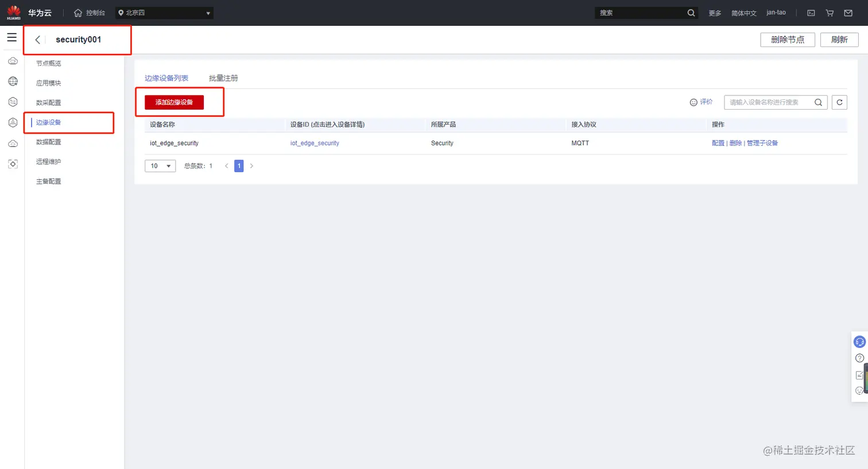The image size is (868, 469).
Task: Click the device search magnifier icon
Action: [819, 102]
